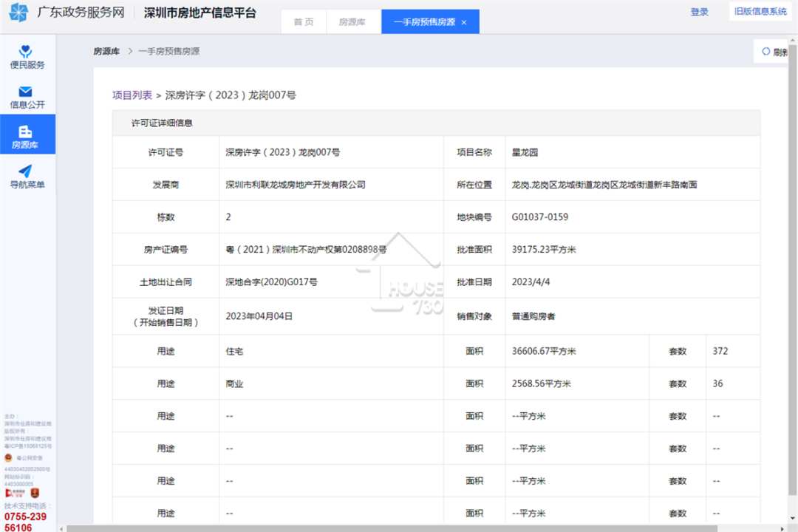Screen dimensions: 798x532
Task: Open the 信息公开 envelope icon
Action: (x=25, y=92)
